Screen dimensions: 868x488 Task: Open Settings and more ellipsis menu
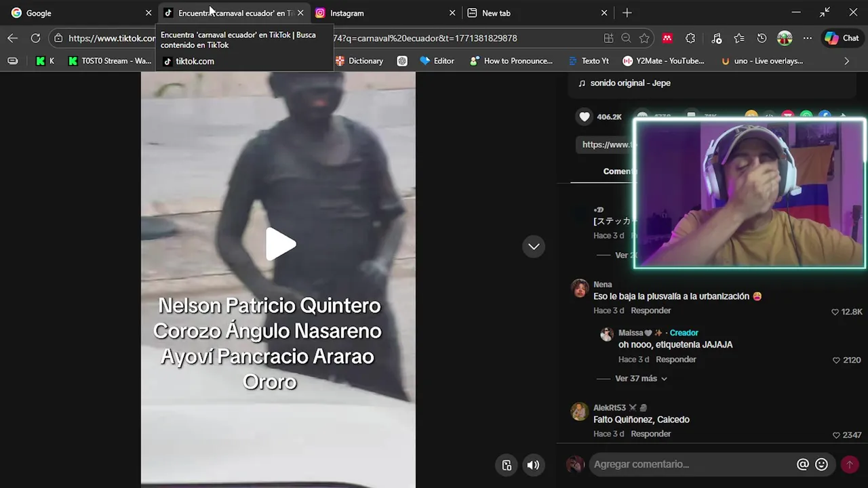(807, 38)
